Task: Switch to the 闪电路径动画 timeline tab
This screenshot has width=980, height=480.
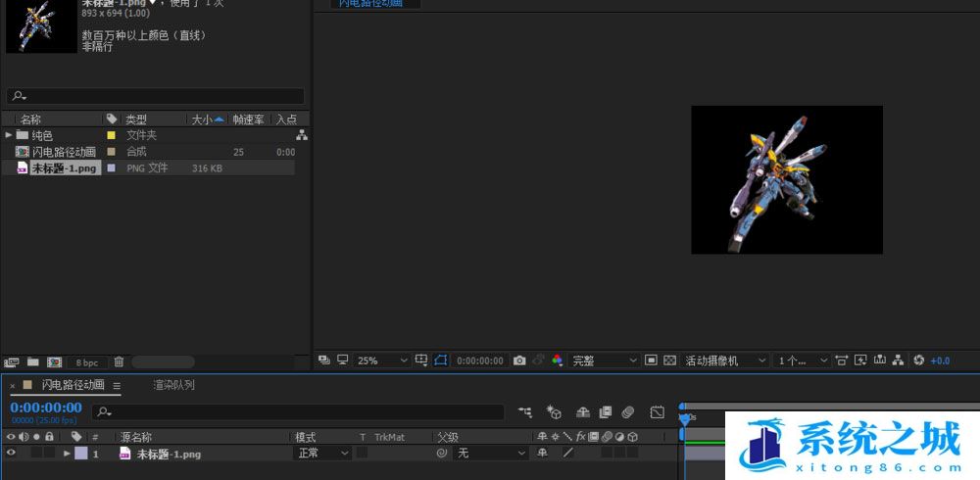Action: tap(73, 385)
